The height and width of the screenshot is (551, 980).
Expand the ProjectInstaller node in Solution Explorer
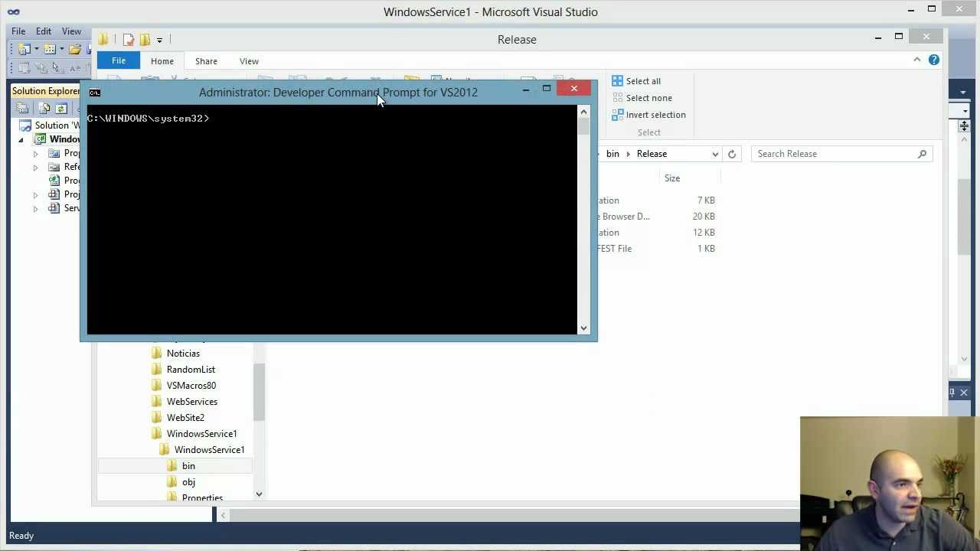(35, 194)
